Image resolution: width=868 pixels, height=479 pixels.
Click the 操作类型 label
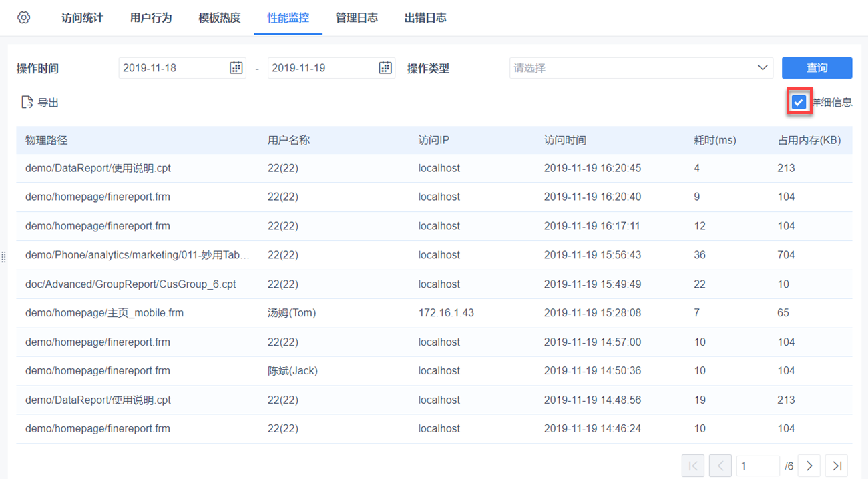[428, 68]
